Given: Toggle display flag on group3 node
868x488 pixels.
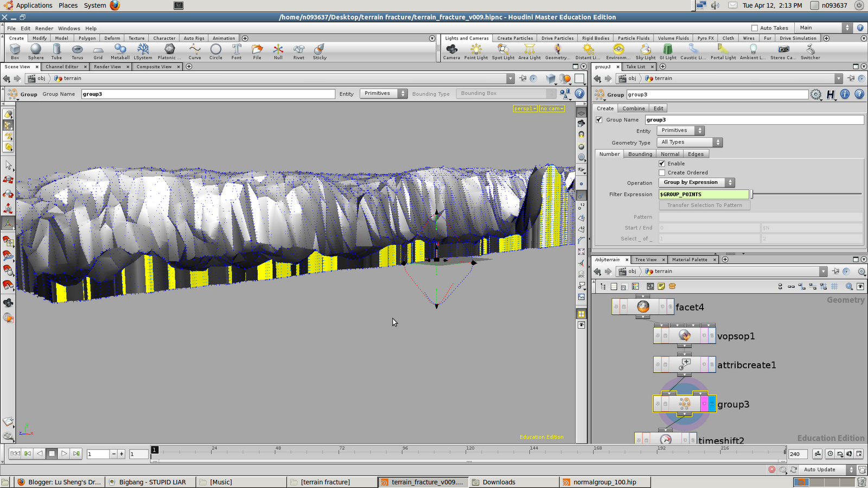Looking at the screenshot, I should (712, 404).
